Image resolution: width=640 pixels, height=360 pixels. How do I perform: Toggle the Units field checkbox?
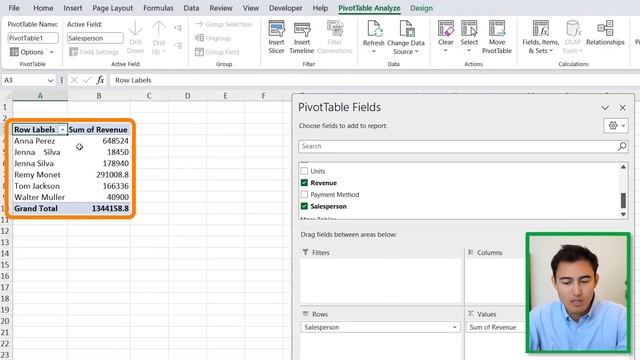pyautogui.click(x=304, y=171)
